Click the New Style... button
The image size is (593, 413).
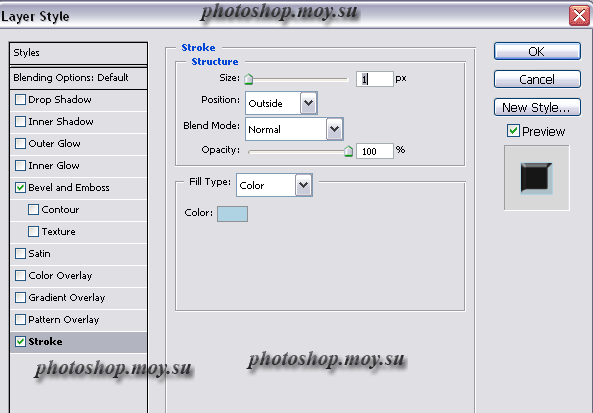[537, 107]
